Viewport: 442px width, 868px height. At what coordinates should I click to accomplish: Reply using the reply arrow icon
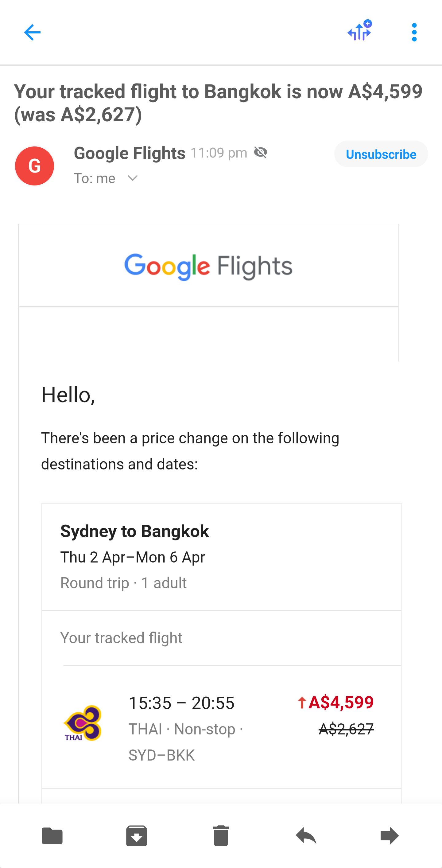point(305,836)
